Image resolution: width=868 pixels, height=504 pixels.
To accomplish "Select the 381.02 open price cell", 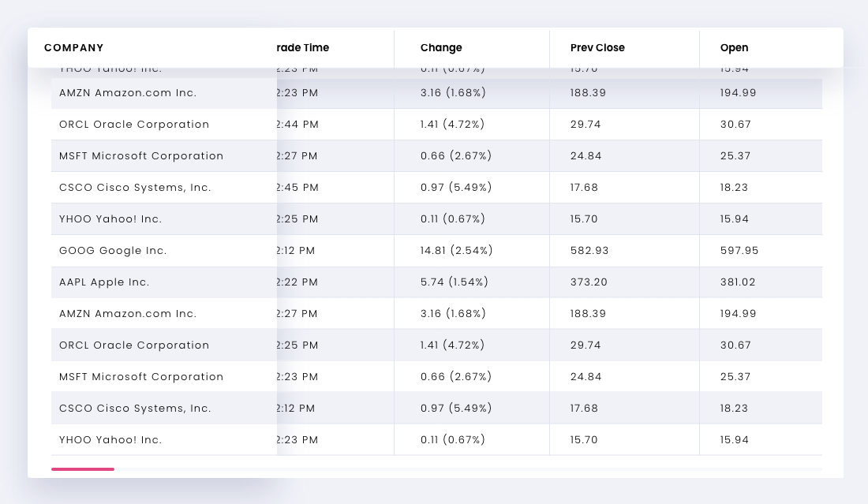I will click(x=738, y=282).
